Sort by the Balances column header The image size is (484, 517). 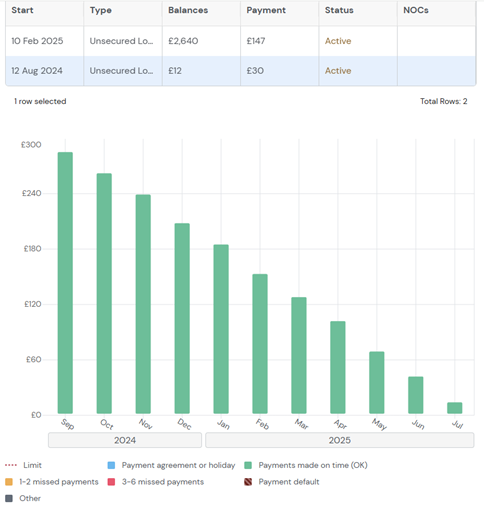[x=188, y=10]
